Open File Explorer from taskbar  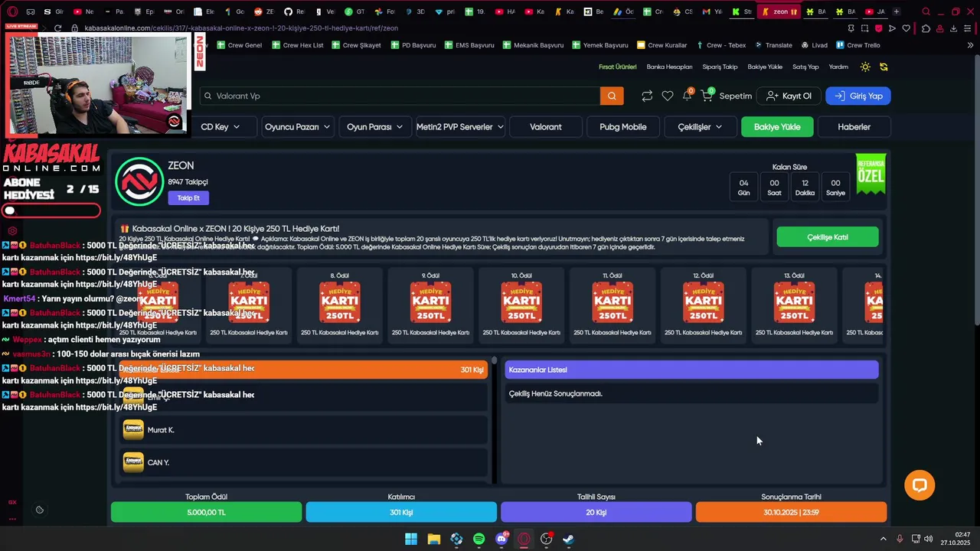click(x=434, y=539)
